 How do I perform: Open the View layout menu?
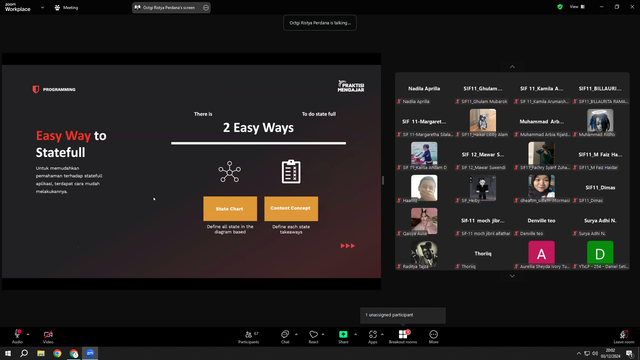tap(577, 7)
